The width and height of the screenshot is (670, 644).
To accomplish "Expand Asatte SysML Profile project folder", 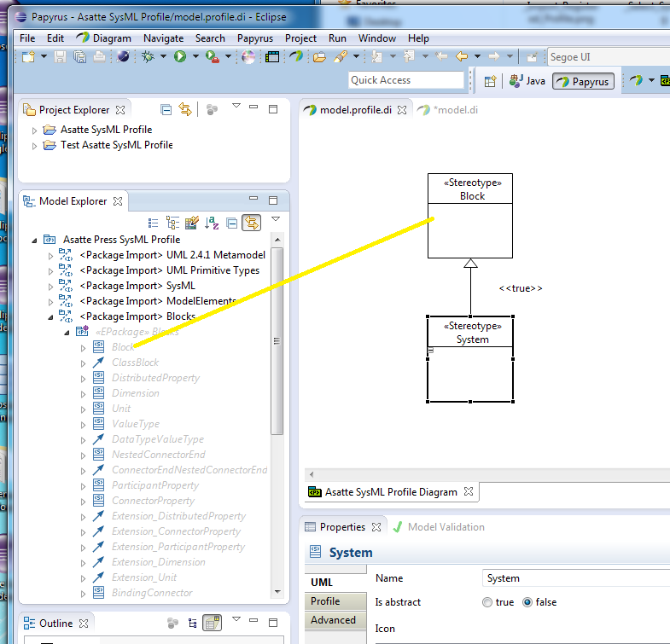I will [35, 131].
